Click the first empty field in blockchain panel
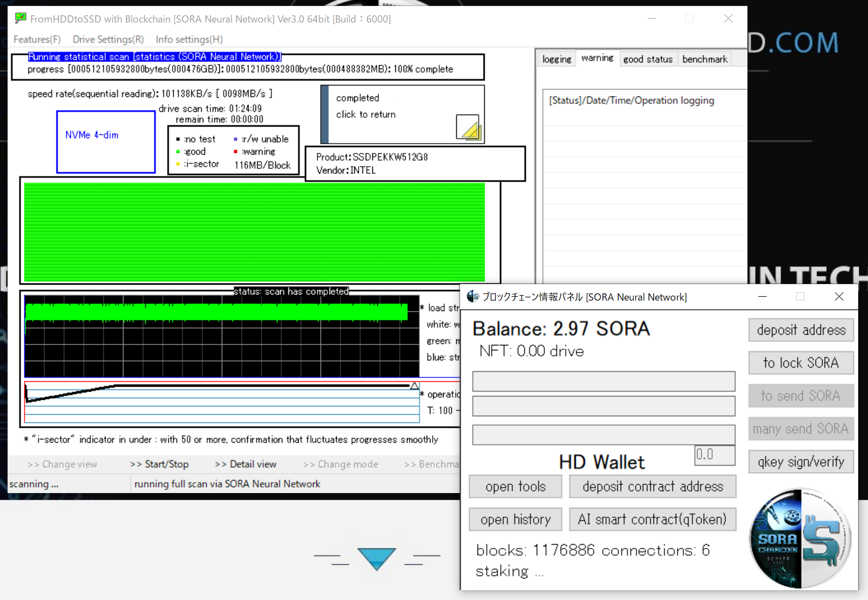The height and width of the screenshot is (600, 868). coord(604,381)
